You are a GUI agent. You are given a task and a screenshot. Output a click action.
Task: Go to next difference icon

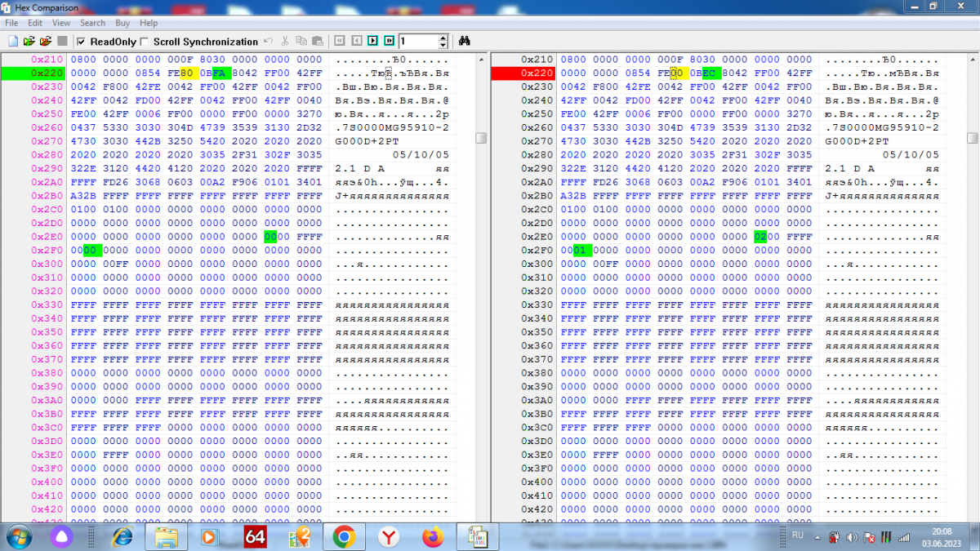373,41
